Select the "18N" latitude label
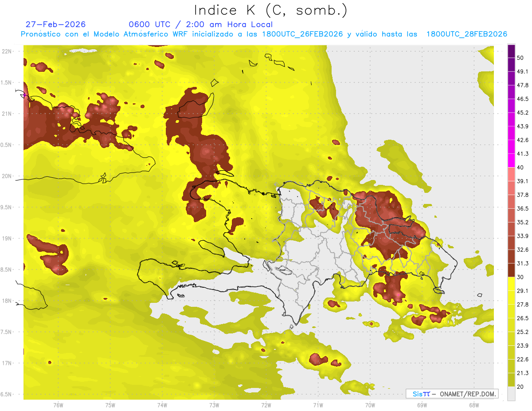This screenshot has height=411, width=532. (x=7, y=301)
